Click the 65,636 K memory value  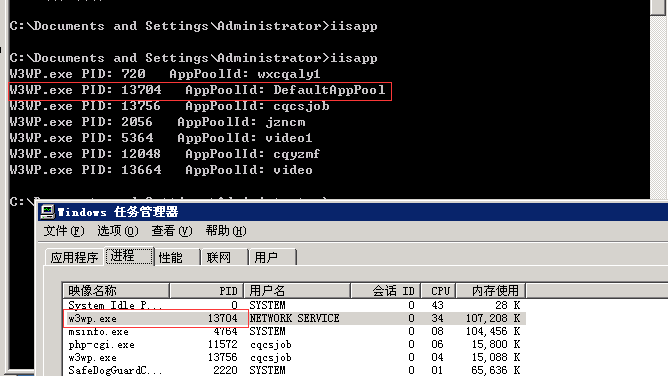(x=495, y=370)
